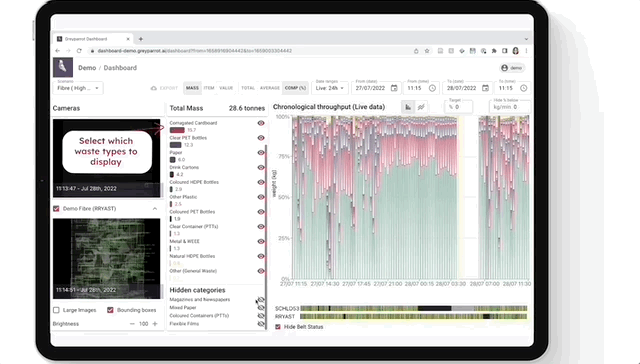Click the Corrugated Cardboard red mass bar
Screen dimensions: 640x364
click(x=177, y=130)
